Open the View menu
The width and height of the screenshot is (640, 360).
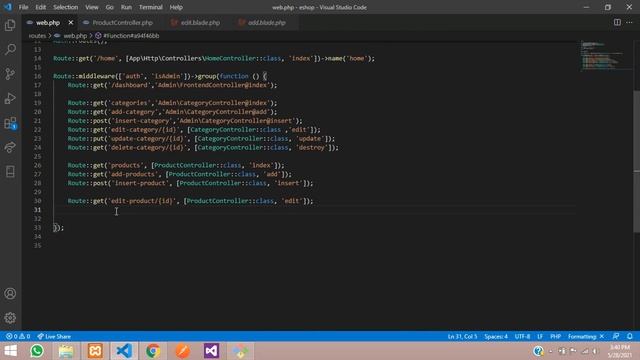click(91, 7)
